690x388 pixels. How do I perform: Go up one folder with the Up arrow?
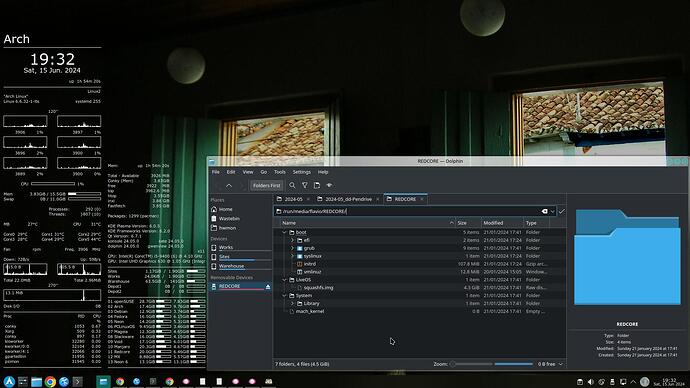tap(229, 185)
